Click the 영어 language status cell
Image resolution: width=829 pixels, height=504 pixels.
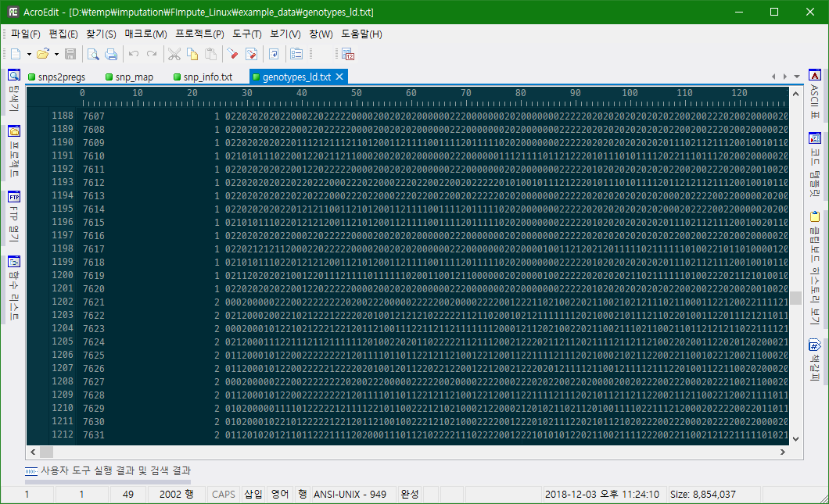point(280,495)
